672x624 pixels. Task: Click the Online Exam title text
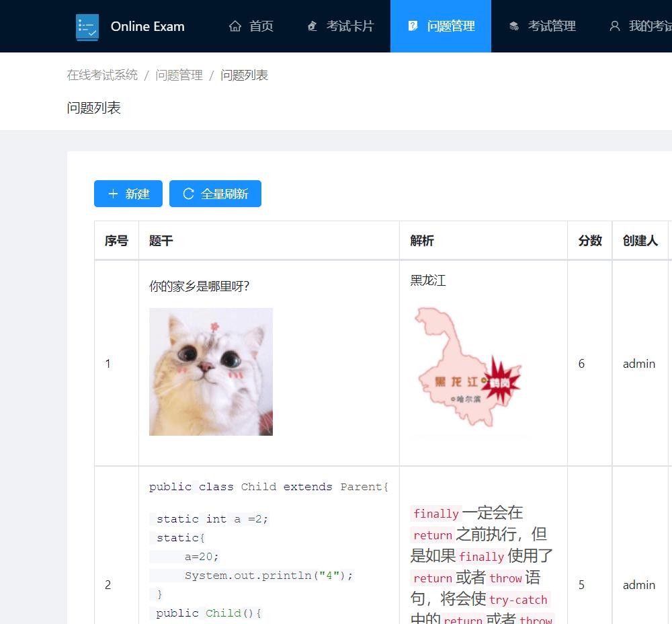tap(147, 27)
